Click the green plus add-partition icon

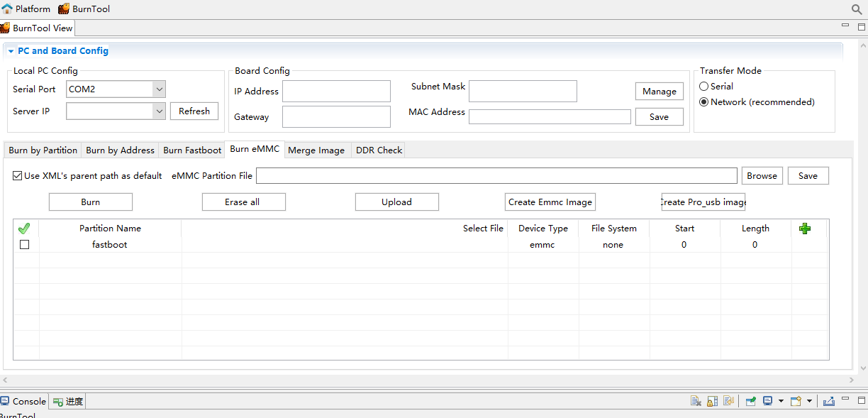click(804, 229)
